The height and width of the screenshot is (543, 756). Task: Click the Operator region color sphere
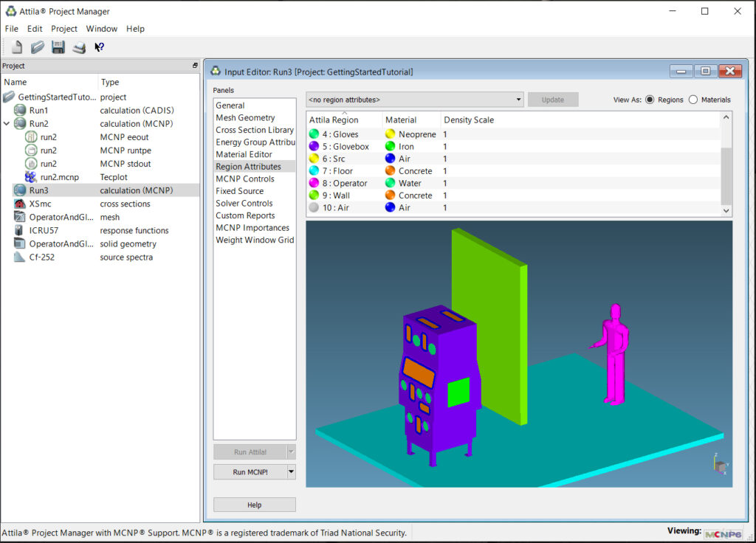pos(314,183)
